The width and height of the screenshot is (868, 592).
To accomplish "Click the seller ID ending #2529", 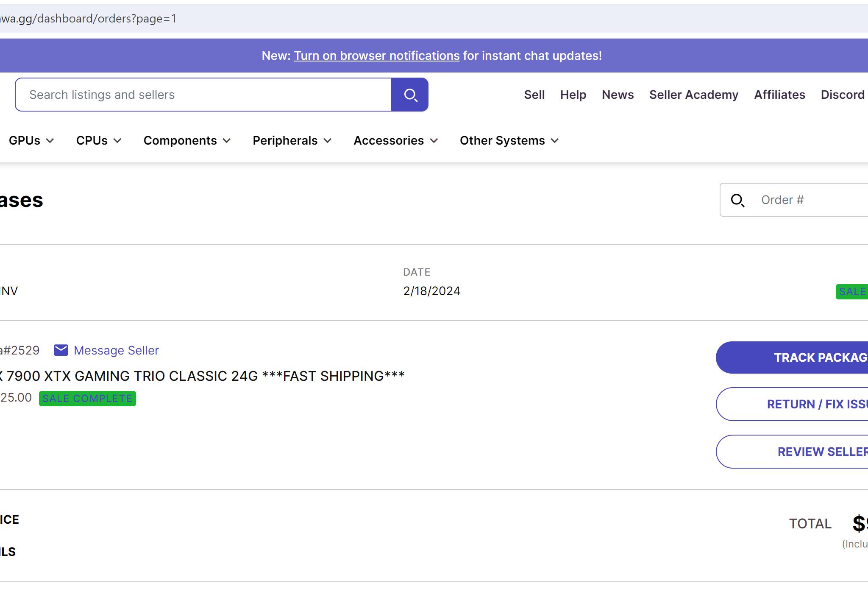I will coord(19,350).
